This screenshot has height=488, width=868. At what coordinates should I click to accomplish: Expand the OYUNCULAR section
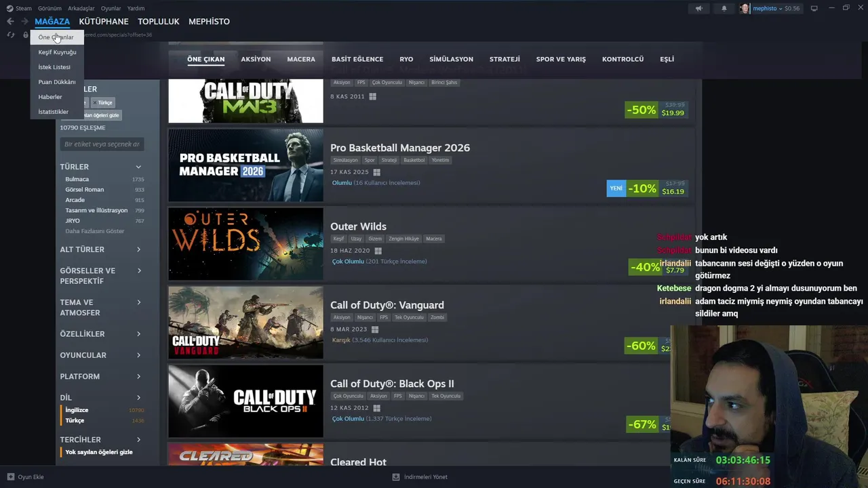point(138,355)
